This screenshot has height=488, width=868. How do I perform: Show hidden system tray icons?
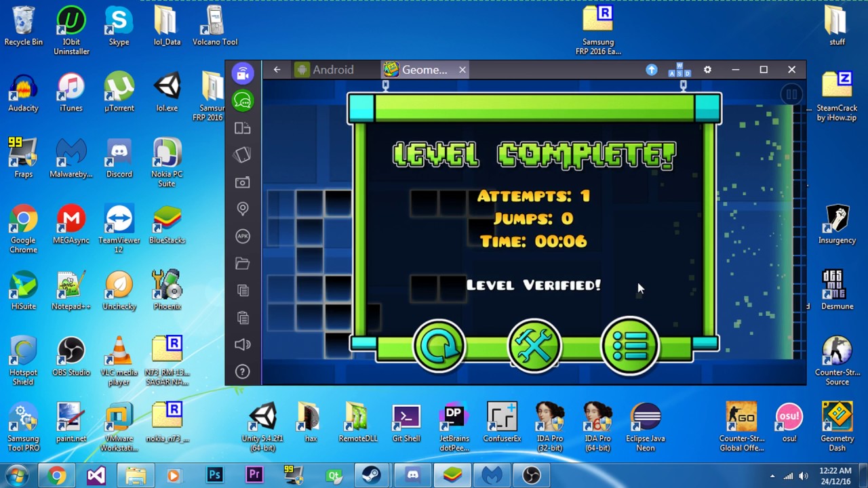tap(772, 476)
